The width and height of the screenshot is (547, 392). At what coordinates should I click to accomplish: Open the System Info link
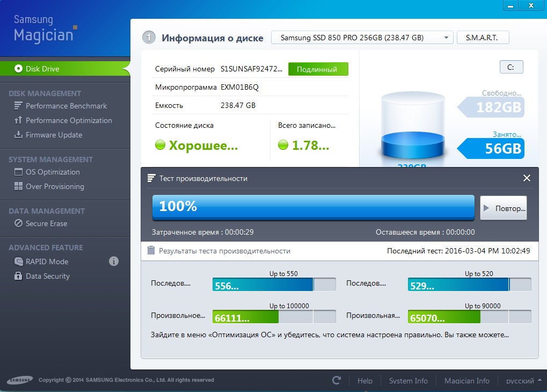pyautogui.click(x=408, y=381)
